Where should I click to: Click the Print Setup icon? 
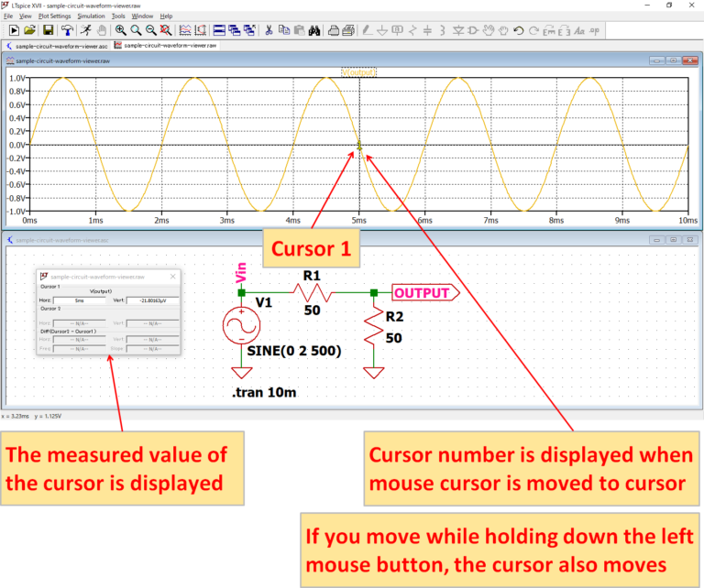click(348, 30)
